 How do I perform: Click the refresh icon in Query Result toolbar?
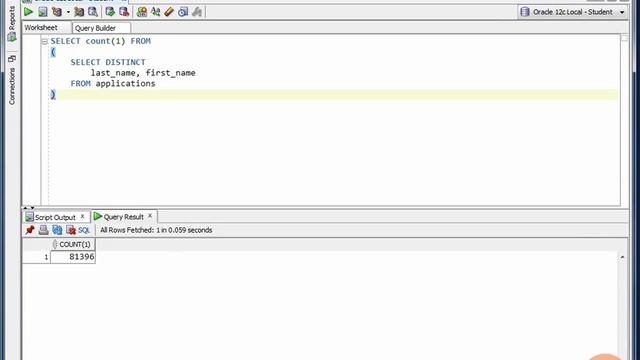57,230
